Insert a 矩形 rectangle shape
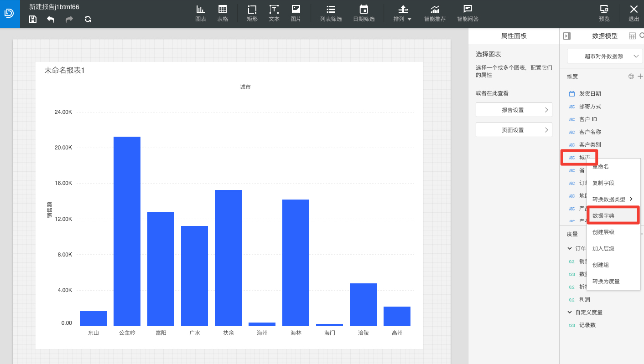This screenshot has height=364, width=644. (x=252, y=14)
